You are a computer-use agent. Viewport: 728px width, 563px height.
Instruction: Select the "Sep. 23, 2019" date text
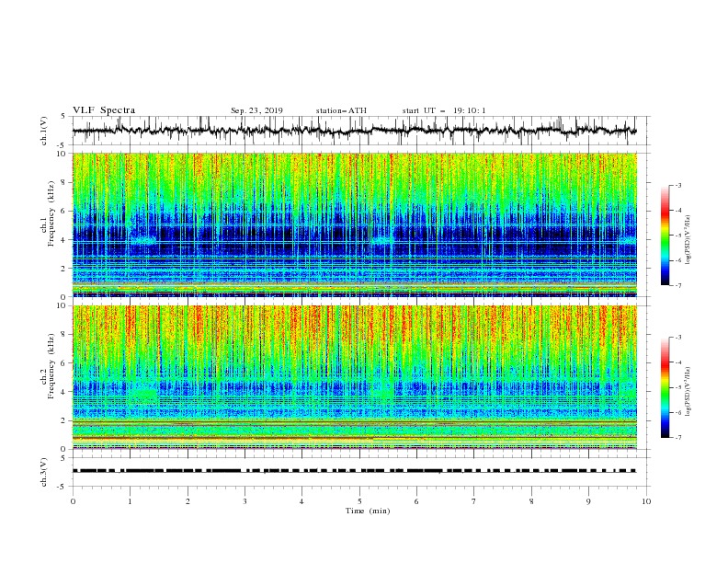pyautogui.click(x=256, y=110)
